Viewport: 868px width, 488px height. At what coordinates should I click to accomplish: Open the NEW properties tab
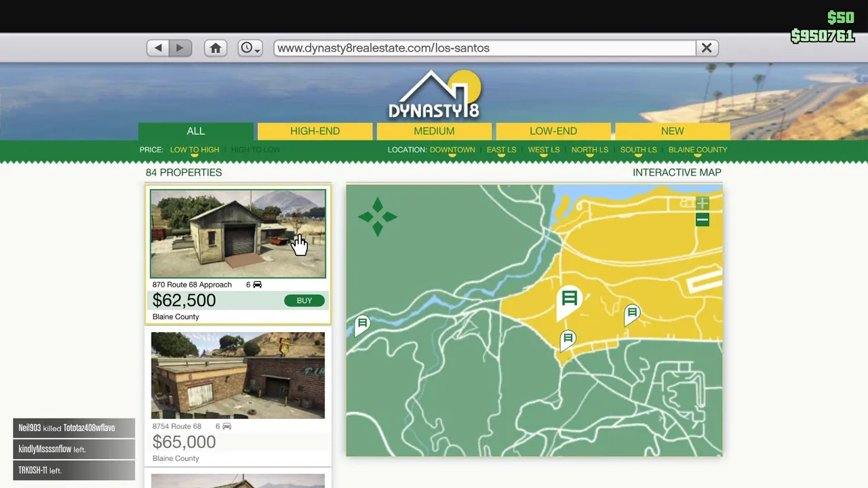(x=673, y=131)
